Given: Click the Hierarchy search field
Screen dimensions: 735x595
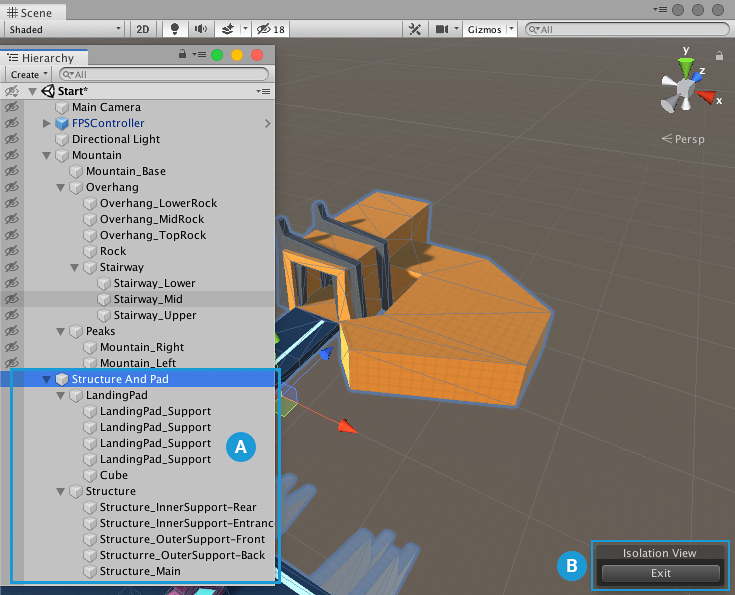Looking at the screenshot, I should click(x=164, y=74).
